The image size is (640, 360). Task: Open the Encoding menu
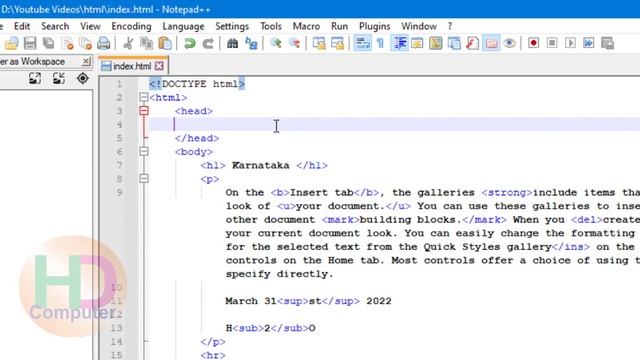coord(131,26)
